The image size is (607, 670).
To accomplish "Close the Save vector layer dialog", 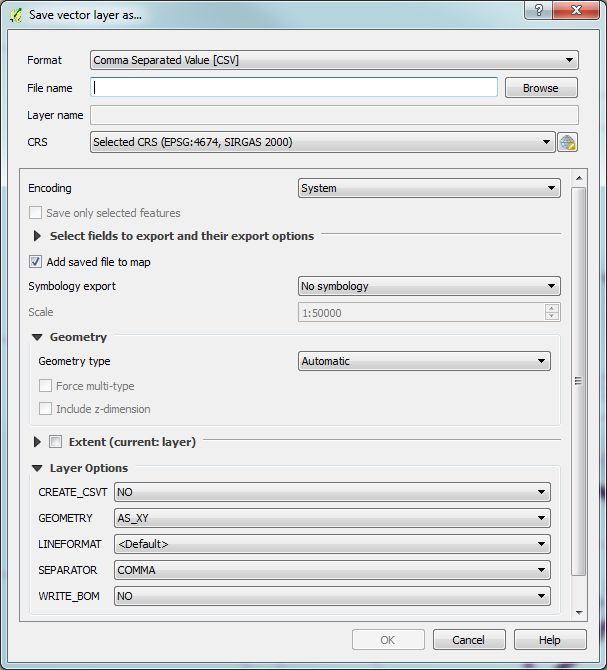I will pyautogui.click(x=576, y=10).
